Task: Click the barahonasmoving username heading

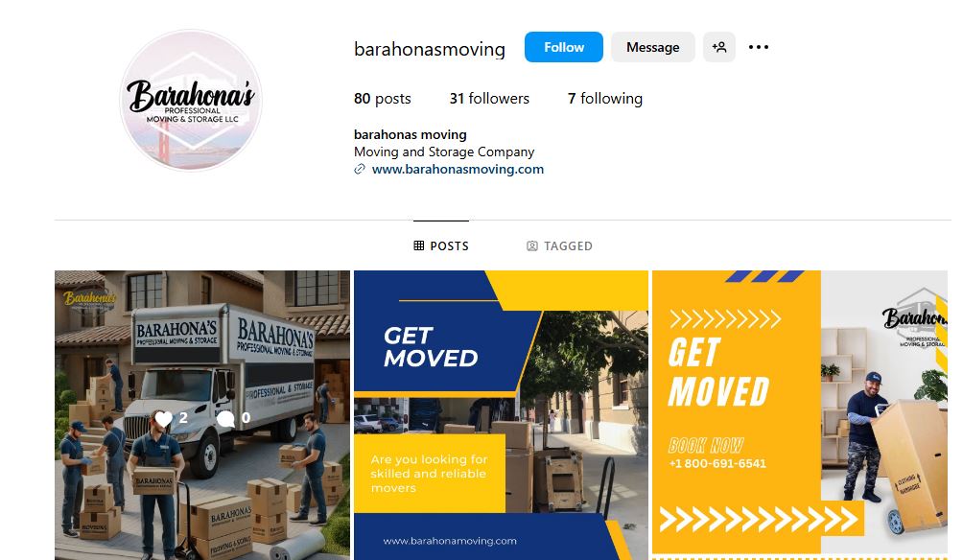Action: point(430,49)
